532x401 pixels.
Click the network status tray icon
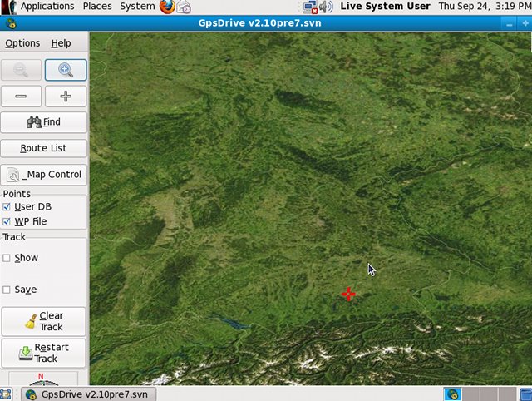(x=310, y=7)
